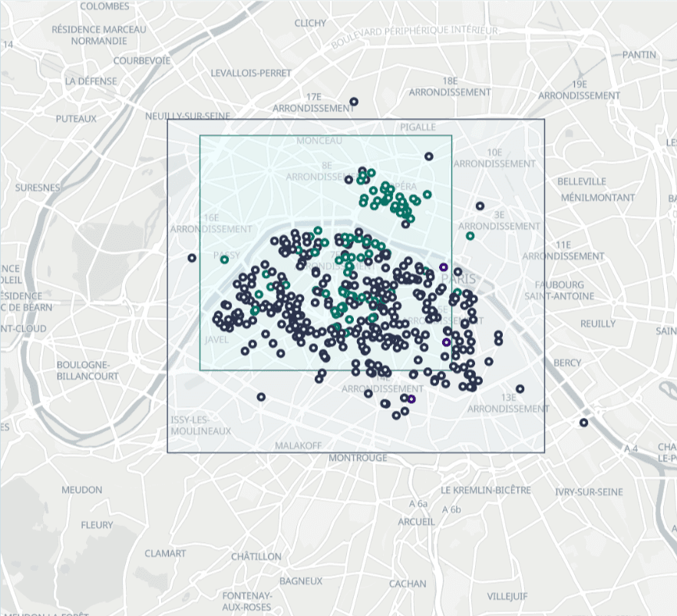Select the Clichy label at the top
This screenshot has width=677, height=616.
[x=310, y=23]
